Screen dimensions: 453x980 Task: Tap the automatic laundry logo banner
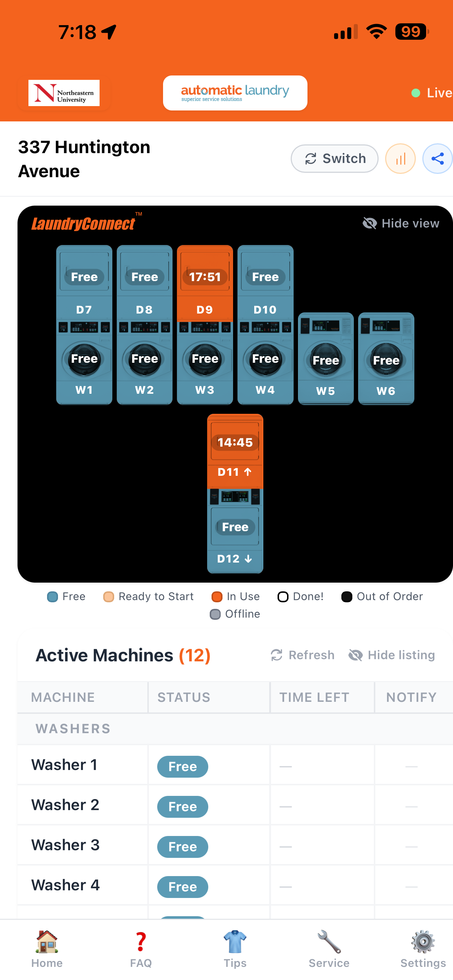(x=235, y=93)
